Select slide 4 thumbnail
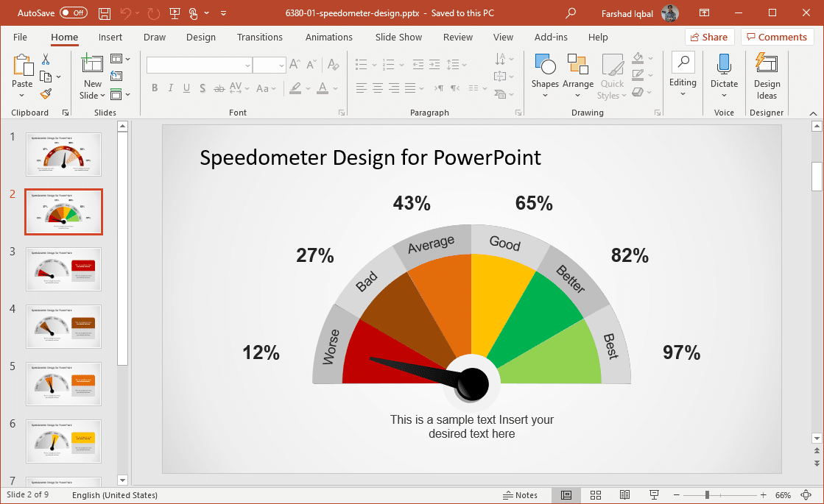Screen dimensions: 824x504 coord(64,327)
